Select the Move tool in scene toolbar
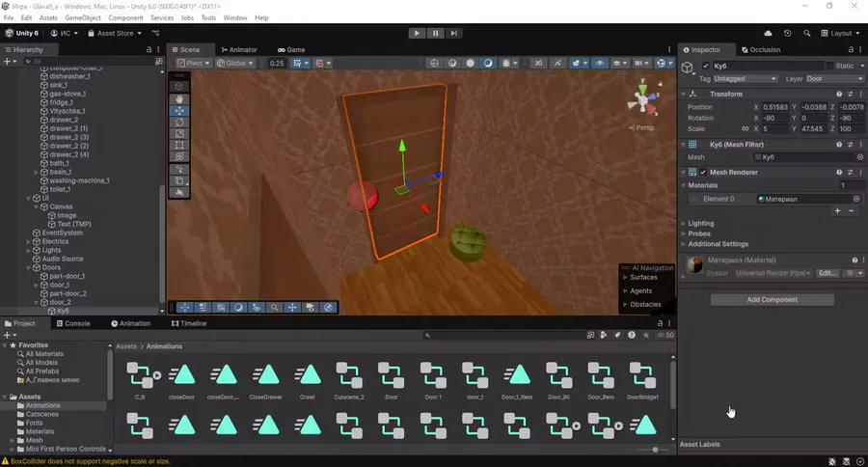The width and height of the screenshot is (868, 467). pos(178,111)
